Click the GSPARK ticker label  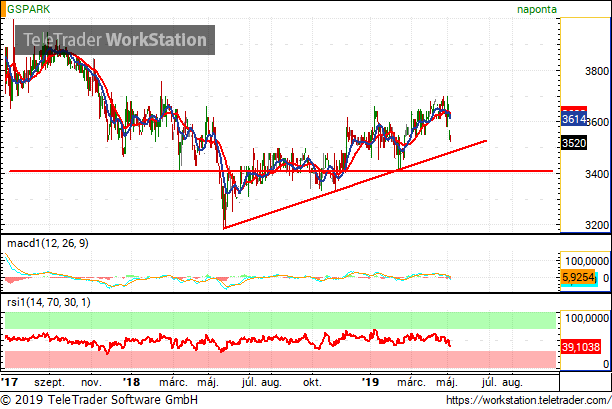(28, 9)
